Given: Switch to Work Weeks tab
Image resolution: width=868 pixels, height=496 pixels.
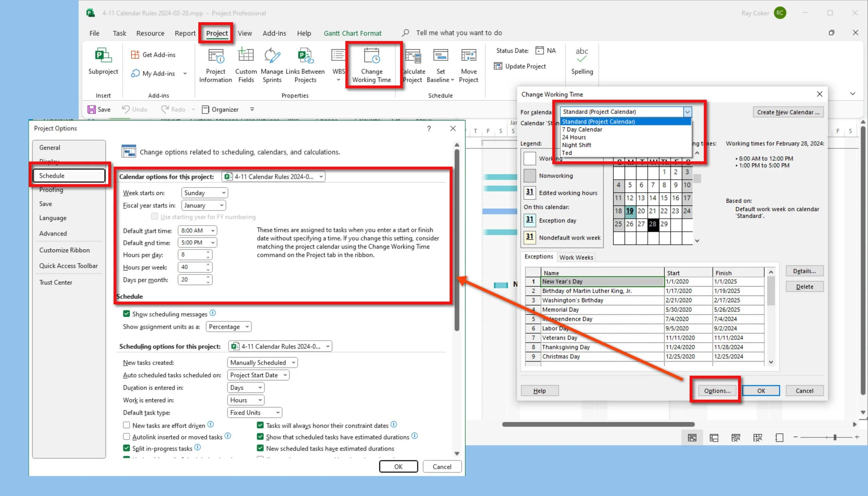Looking at the screenshot, I should 576,257.
